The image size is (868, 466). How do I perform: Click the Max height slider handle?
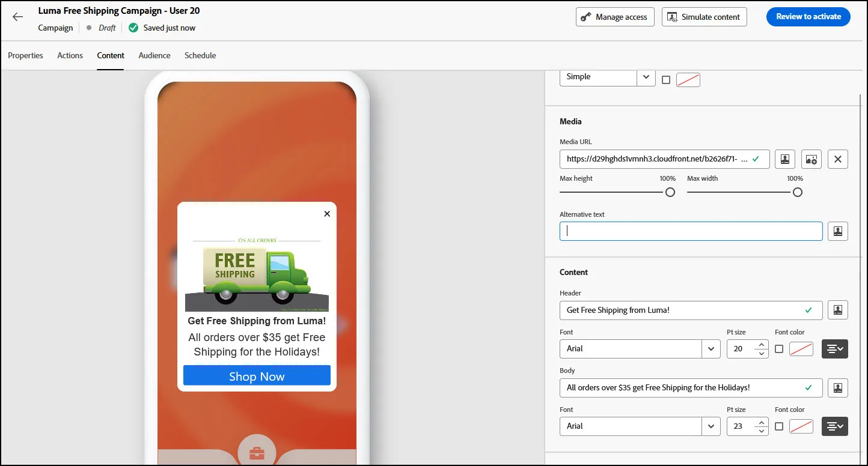pyautogui.click(x=670, y=192)
